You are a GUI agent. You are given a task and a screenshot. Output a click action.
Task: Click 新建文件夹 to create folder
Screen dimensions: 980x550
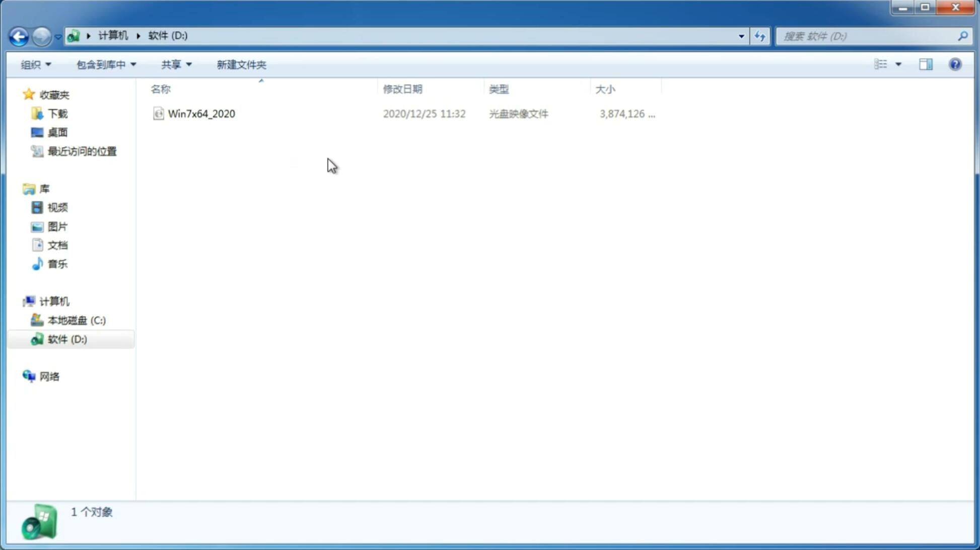tap(241, 64)
